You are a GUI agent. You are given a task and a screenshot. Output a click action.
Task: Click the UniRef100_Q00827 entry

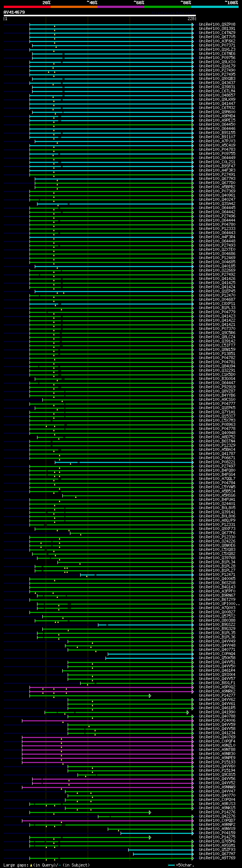217,612
